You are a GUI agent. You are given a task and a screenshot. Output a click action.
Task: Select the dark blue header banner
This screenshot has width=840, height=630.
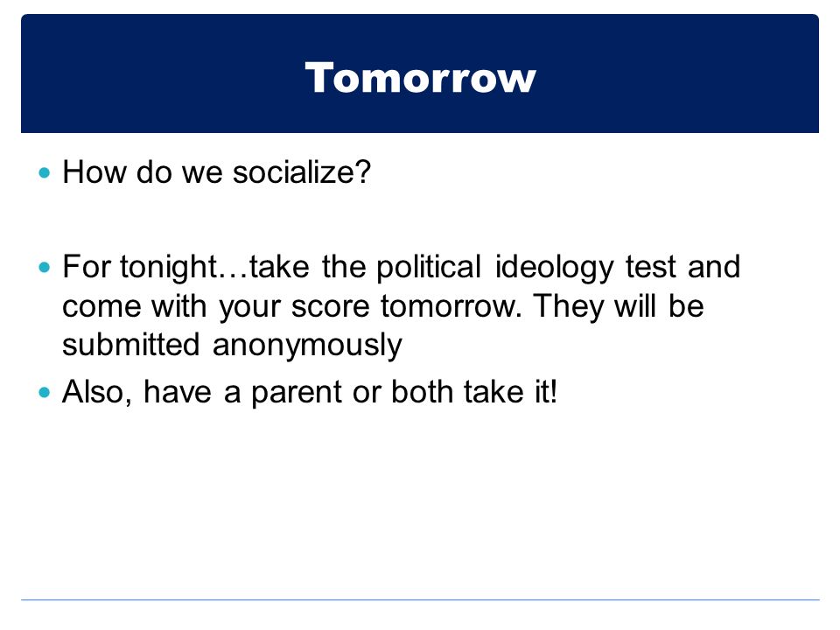click(x=420, y=73)
